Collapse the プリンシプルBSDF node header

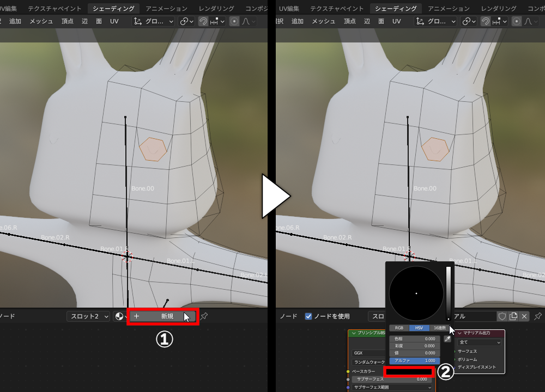pos(354,333)
